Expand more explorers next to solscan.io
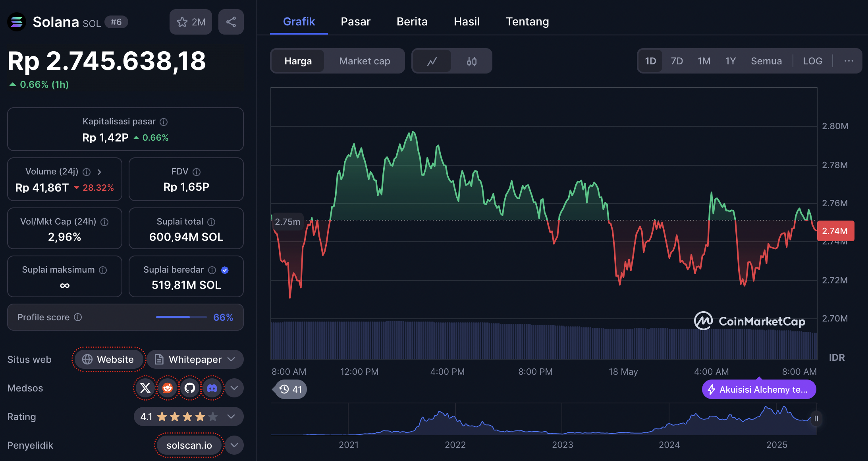 pyautogui.click(x=234, y=445)
